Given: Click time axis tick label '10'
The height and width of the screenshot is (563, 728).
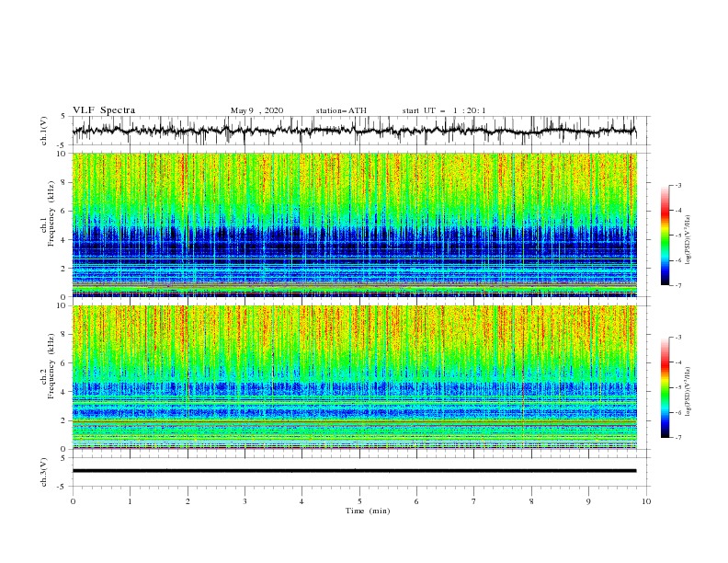Looking at the screenshot, I should point(646,501).
